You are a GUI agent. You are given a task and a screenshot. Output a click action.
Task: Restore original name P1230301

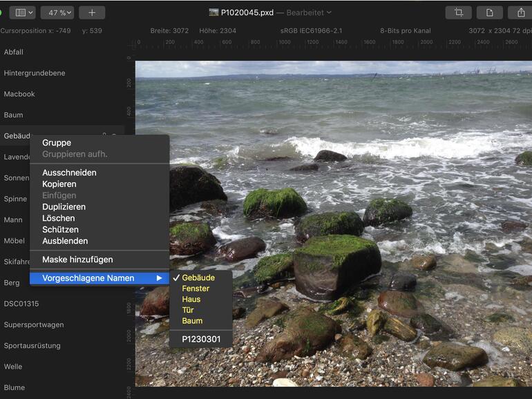202,339
